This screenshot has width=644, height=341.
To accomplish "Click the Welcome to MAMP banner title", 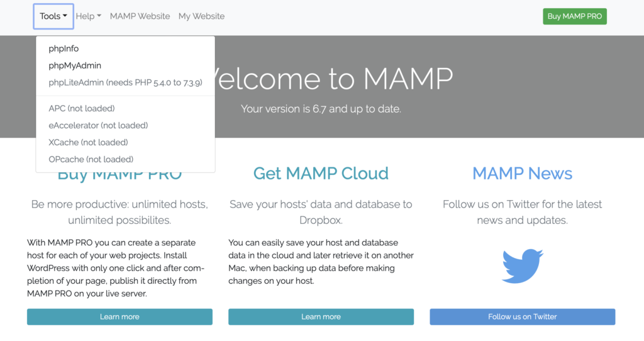I will click(333, 79).
